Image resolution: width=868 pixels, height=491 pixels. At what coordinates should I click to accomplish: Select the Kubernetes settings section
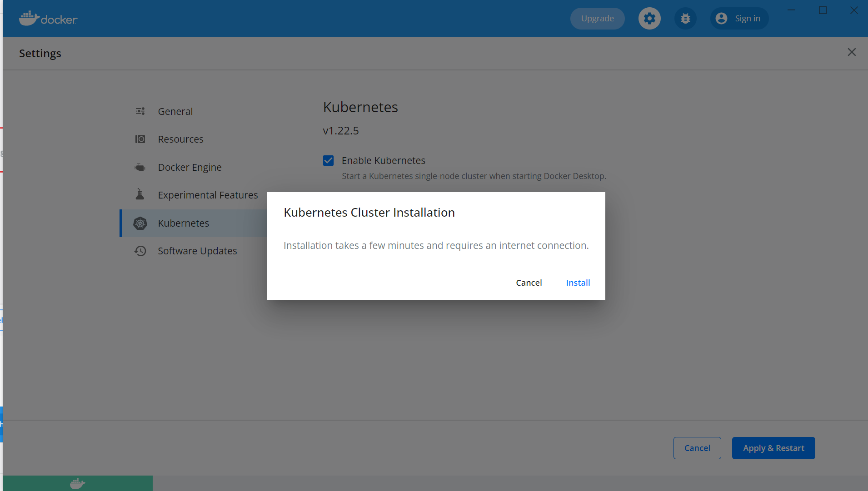(194, 223)
